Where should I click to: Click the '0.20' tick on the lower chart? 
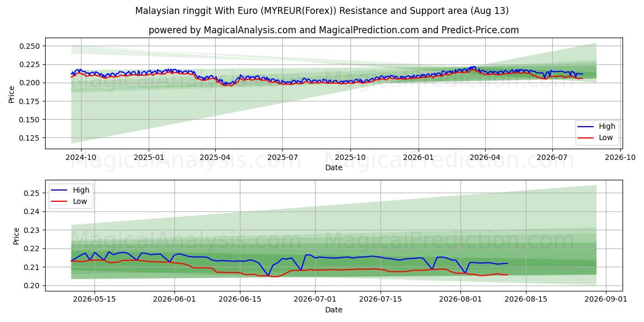coord(33,286)
